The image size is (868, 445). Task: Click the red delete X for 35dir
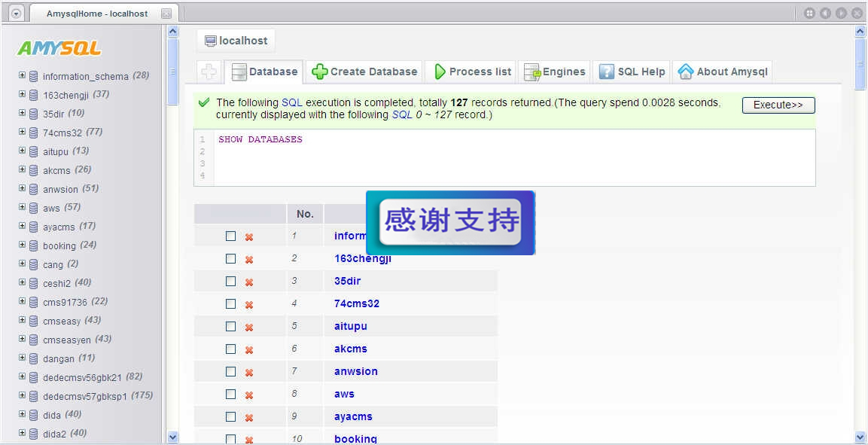click(x=249, y=282)
